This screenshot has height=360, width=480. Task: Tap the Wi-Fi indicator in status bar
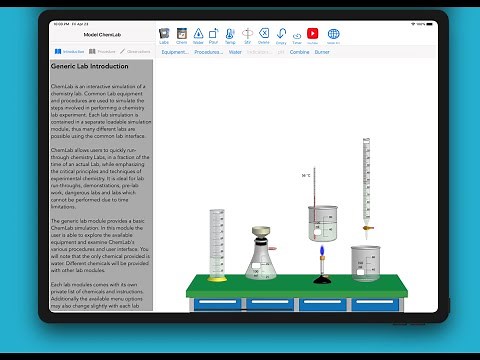[413, 24]
